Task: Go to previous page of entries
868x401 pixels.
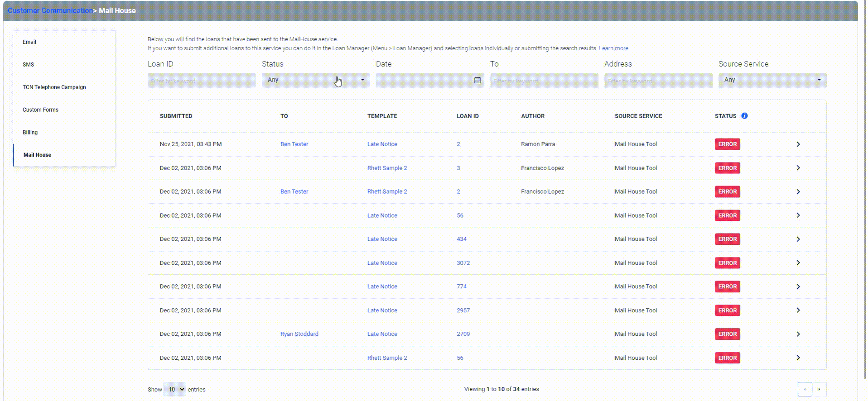Action: coord(805,389)
